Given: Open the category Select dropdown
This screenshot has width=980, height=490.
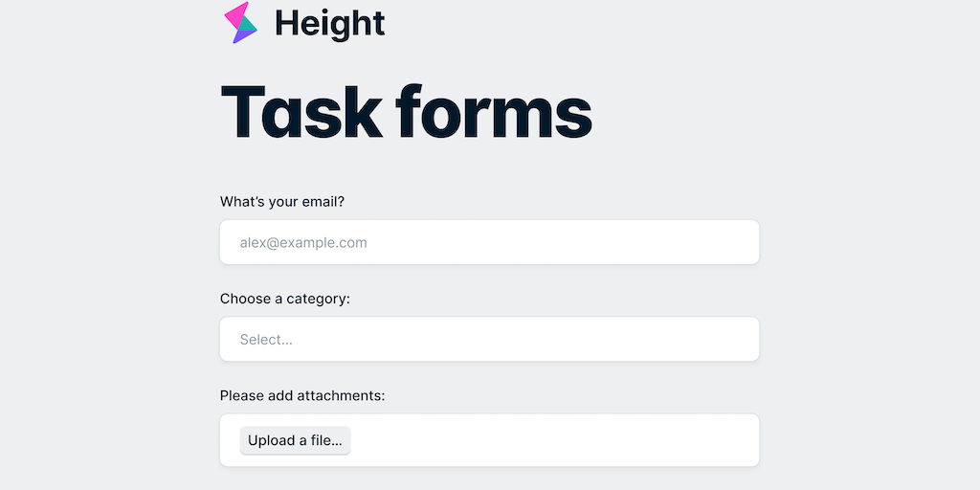Looking at the screenshot, I should [x=489, y=339].
